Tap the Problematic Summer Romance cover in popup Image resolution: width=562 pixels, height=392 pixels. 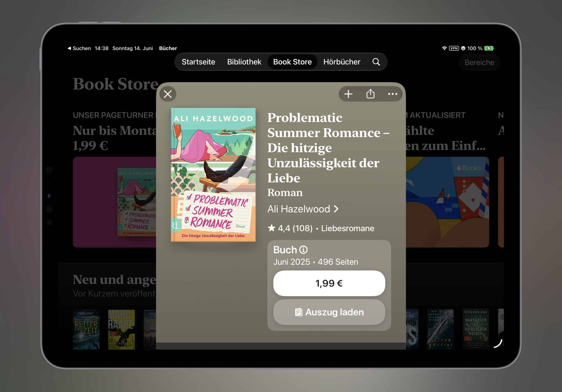pyautogui.click(x=213, y=175)
